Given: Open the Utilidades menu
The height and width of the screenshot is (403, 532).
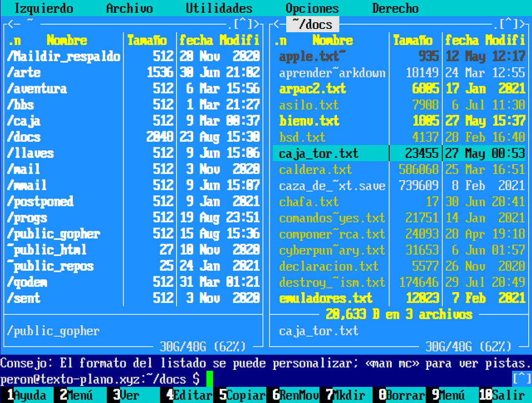Looking at the screenshot, I should pyautogui.click(x=219, y=8).
